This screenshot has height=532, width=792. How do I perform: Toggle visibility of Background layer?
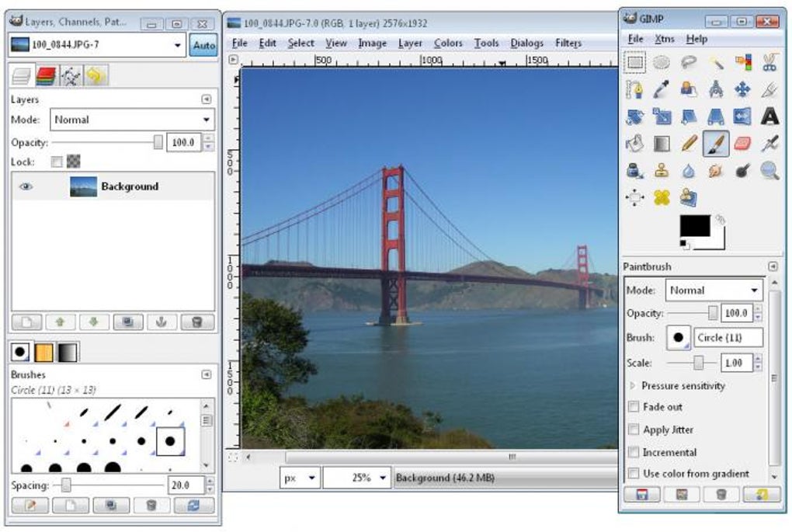click(26, 186)
